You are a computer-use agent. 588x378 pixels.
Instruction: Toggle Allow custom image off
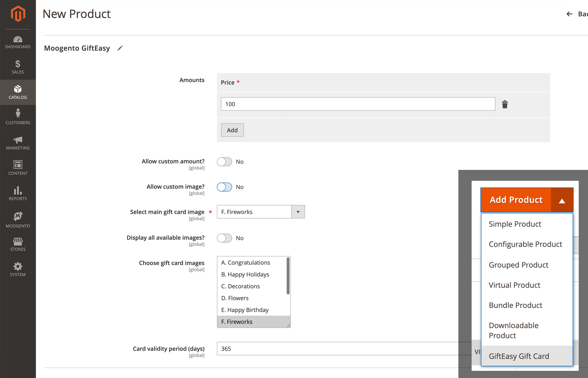[224, 187]
